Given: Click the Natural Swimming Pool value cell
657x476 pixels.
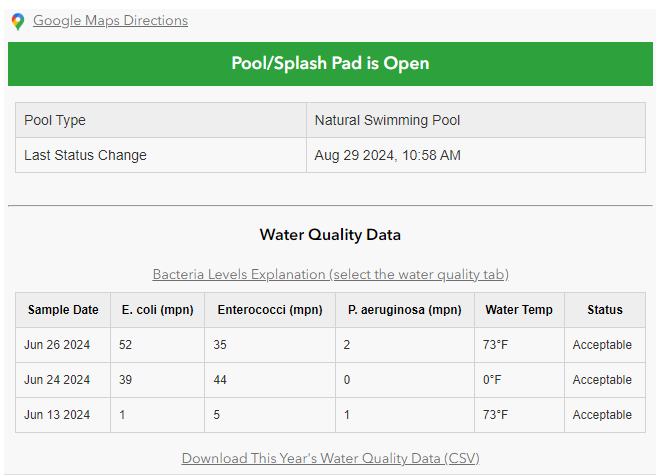Looking at the screenshot, I should [x=387, y=120].
